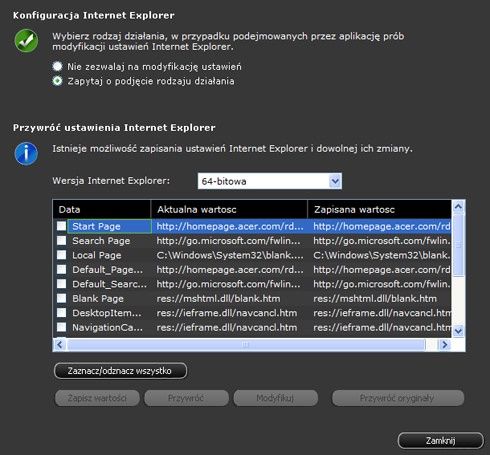The width and height of the screenshot is (490, 455).
Task: Check the Blank Page checkbox
Action: (61, 298)
